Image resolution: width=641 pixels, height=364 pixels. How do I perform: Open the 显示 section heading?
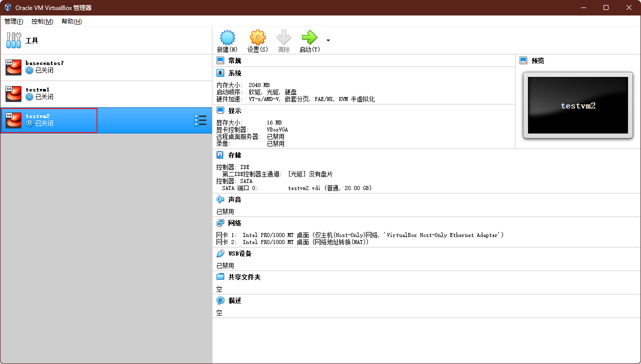(234, 110)
